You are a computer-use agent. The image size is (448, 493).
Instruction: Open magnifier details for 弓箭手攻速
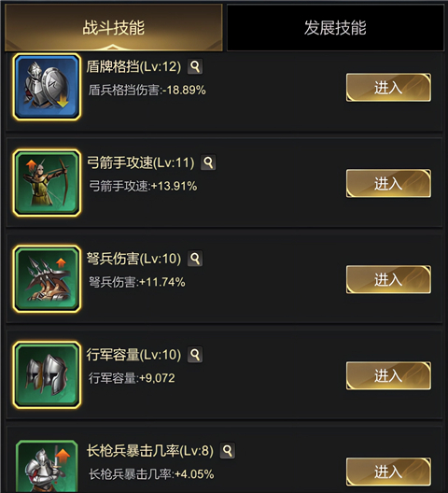click(208, 162)
